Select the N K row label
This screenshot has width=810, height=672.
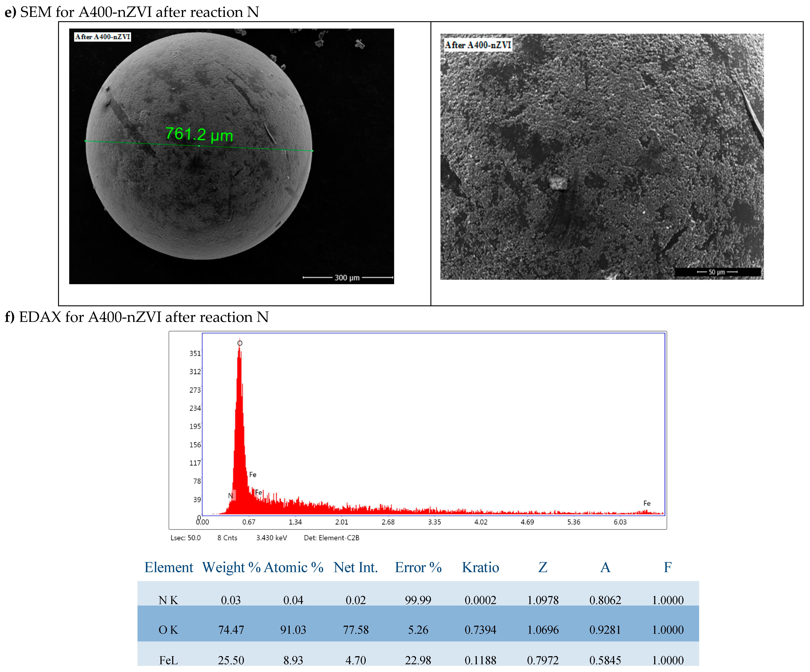(168, 600)
